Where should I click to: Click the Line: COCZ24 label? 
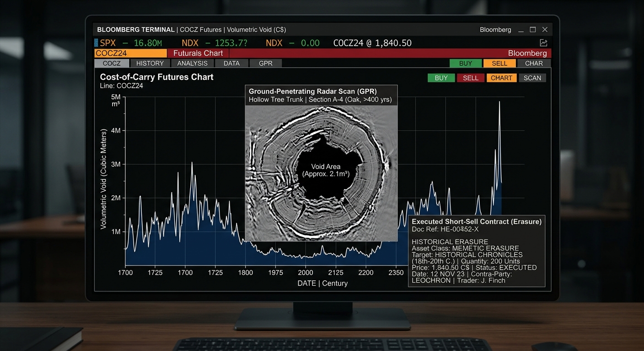pyautogui.click(x=122, y=85)
